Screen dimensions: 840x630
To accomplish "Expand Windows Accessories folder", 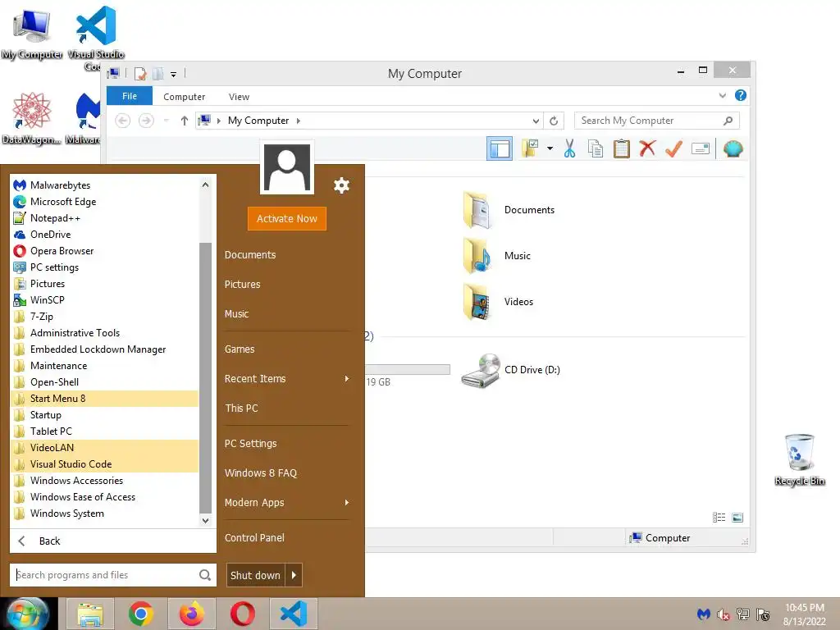I will (x=104, y=481).
